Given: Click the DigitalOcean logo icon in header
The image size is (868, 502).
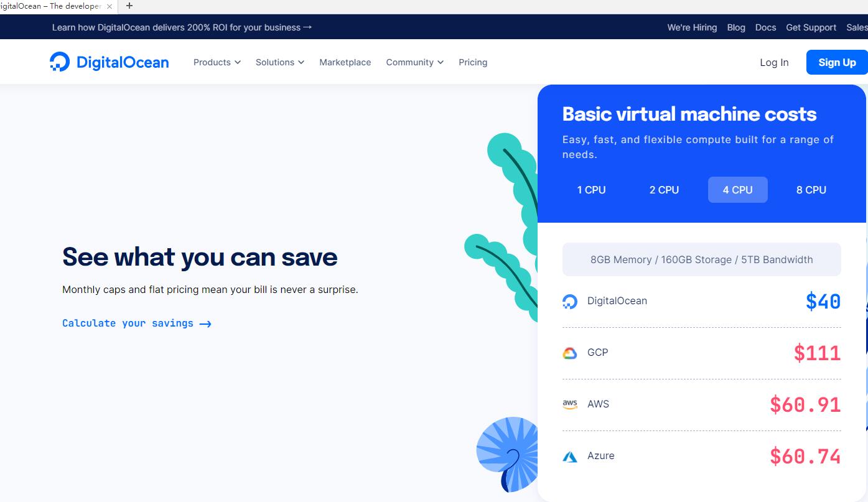Looking at the screenshot, I should [x=60, y=62].
